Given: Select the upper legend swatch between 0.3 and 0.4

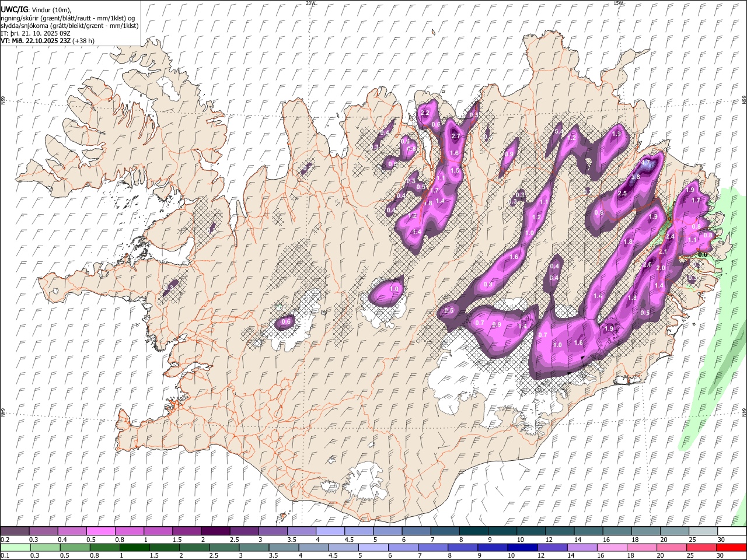Looking at the screenshot, I should (x=44, y=531).
